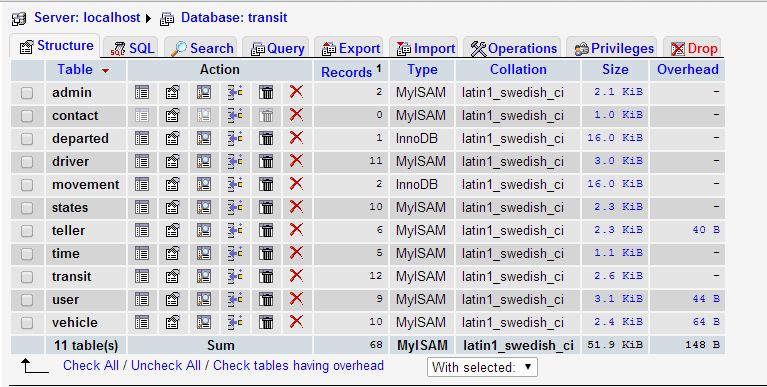
Task: Insert icon for the teller table
Action: click(235, 230)
